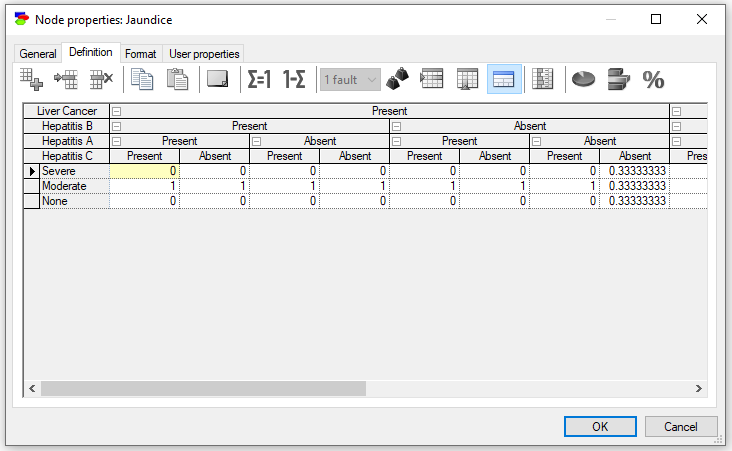Open the '1 fault' dropdown
Screen dimensions: 732x451
click(350, 80)
